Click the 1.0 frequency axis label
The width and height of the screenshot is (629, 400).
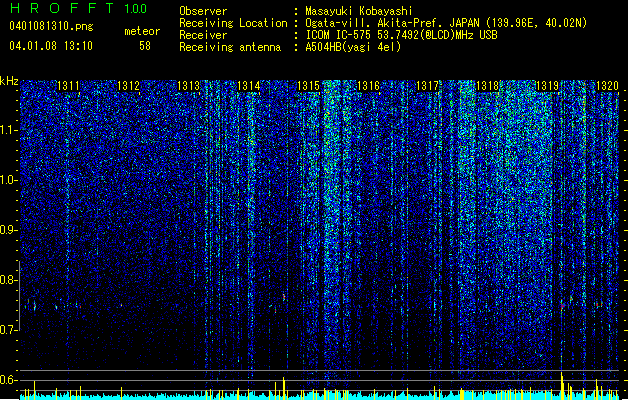point(9,180)
